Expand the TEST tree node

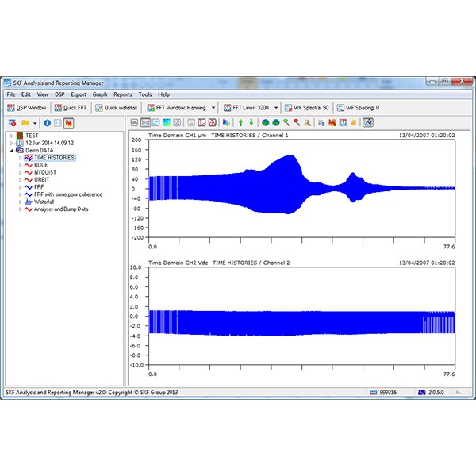click(11, 136)
